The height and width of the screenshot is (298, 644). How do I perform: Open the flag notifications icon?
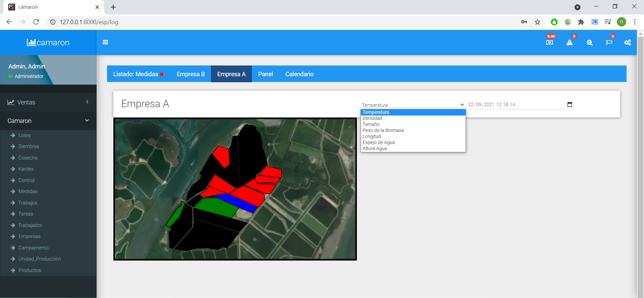pyautogui.click(x=609, y=43)
